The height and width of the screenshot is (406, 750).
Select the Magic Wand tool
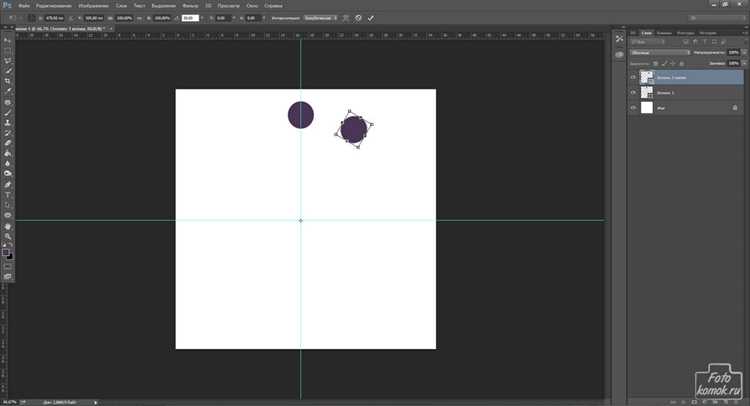(x=7, y=71)
